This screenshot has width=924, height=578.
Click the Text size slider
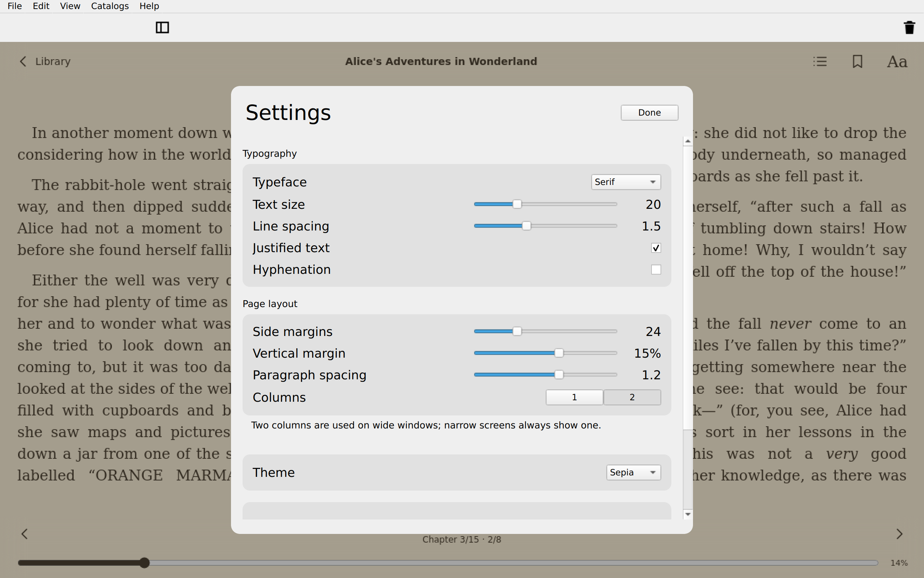pos(545,204)
